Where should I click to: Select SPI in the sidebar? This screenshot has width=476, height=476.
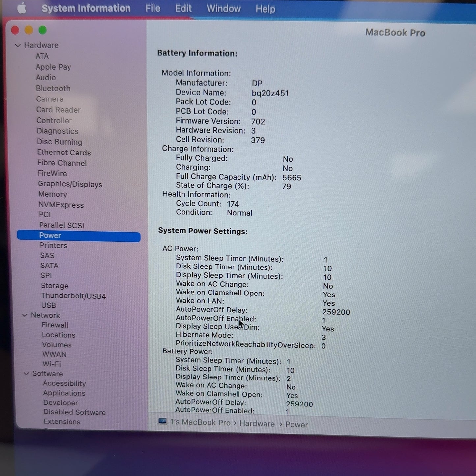[46, 275]
